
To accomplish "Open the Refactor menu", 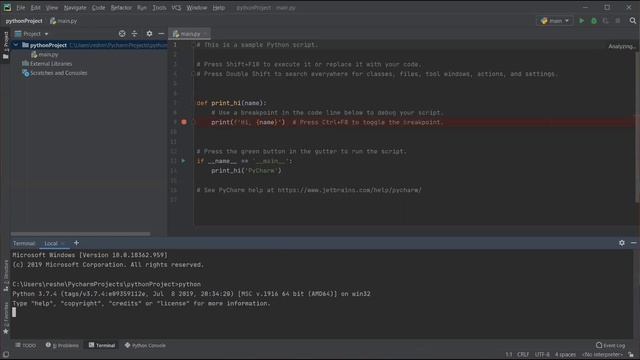I will click(121, 8).
